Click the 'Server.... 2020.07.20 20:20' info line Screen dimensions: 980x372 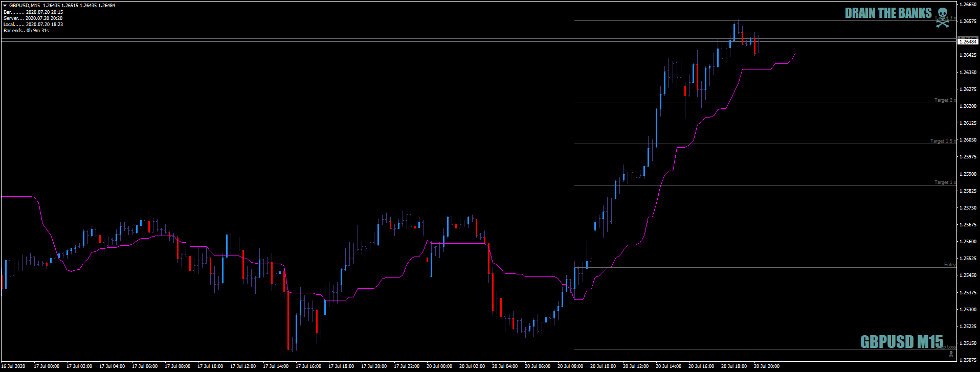[33, 18]
